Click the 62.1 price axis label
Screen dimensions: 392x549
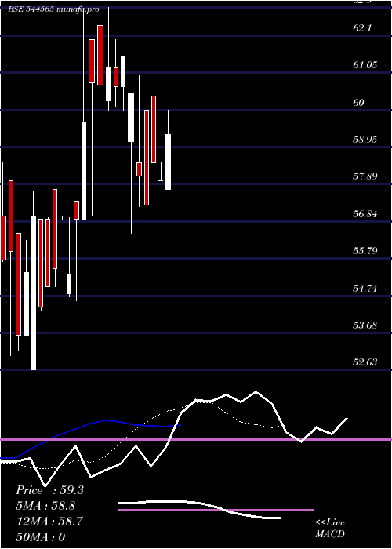pyautogui.click(x=362, y=28)
